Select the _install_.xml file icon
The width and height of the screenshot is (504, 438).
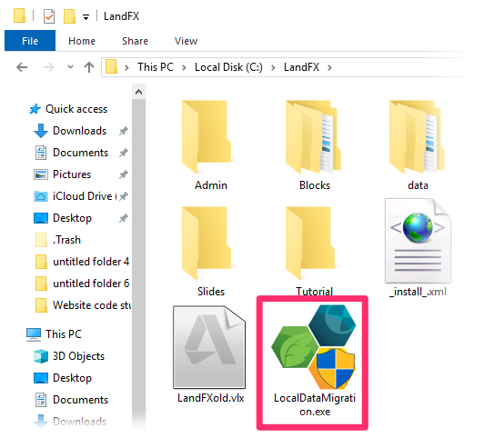[x=418, y=241]
